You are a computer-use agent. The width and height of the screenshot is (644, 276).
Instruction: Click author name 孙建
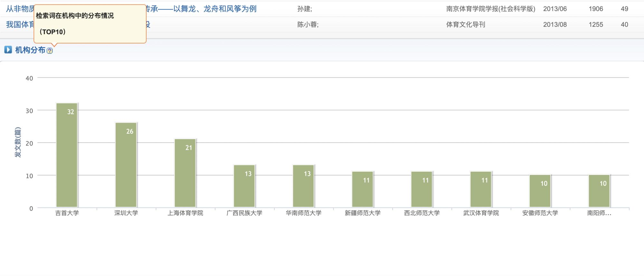point(304,9)
